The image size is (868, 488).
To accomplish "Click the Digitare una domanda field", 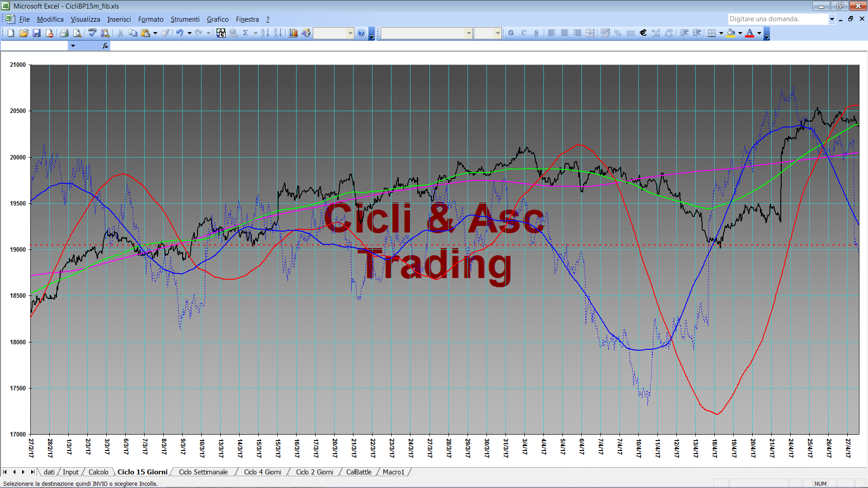I will (x=778, y=19).
